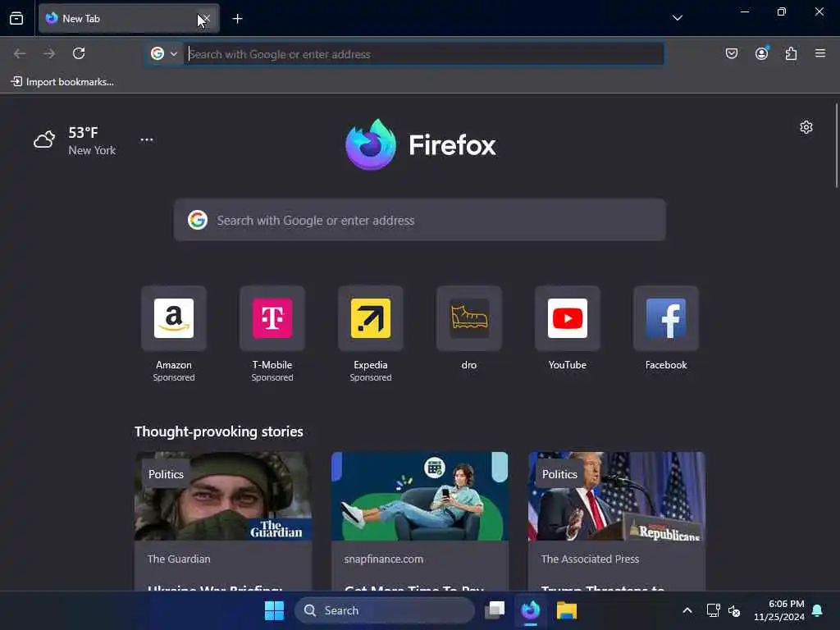Open The Guardian politics story thumbnail

click(x=223, y=496)
